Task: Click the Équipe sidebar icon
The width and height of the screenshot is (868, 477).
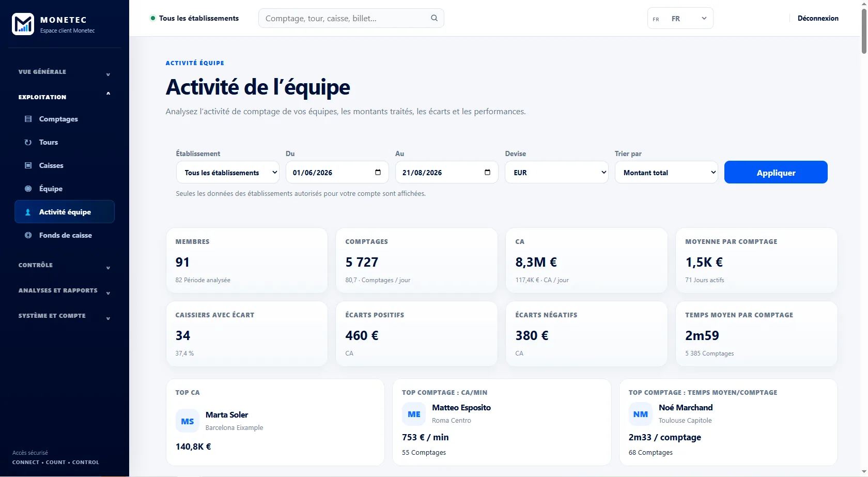Action: pos(28,189)
